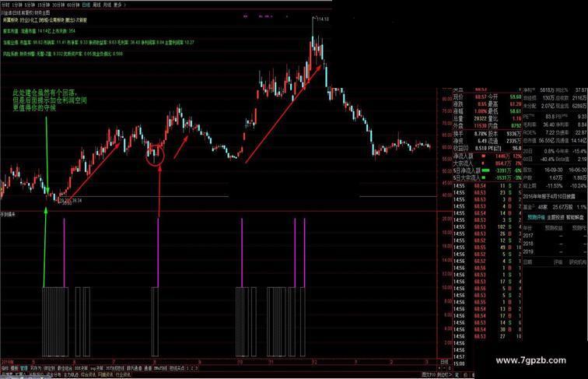Select the 30分钟 period tab
The width and height of the screenshot is (588, 379).
point(58,5)
